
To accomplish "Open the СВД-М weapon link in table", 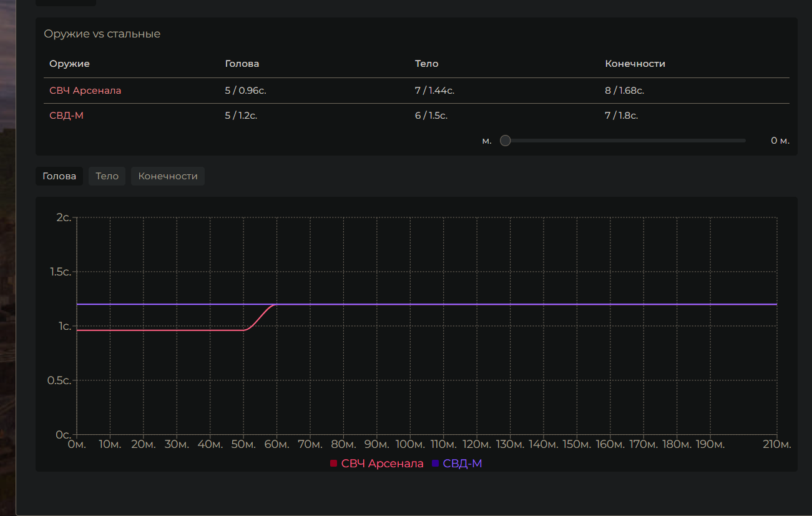I will pos(66,116).
